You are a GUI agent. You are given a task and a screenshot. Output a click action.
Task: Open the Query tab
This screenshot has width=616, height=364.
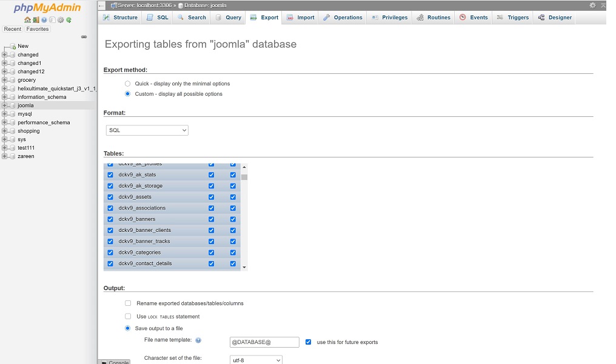(228, 18)
